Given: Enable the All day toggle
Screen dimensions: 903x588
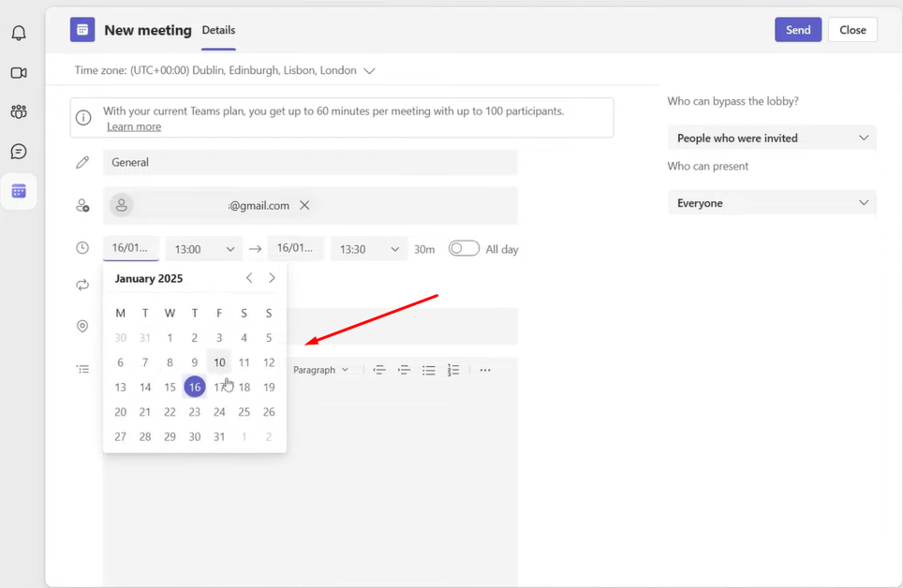Looking at the screenshot, I should point(464,248).
